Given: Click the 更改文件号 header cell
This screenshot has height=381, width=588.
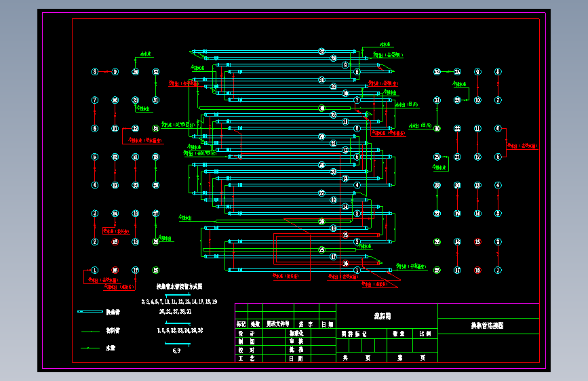Looking at the screenshot, I should point(278,324).
